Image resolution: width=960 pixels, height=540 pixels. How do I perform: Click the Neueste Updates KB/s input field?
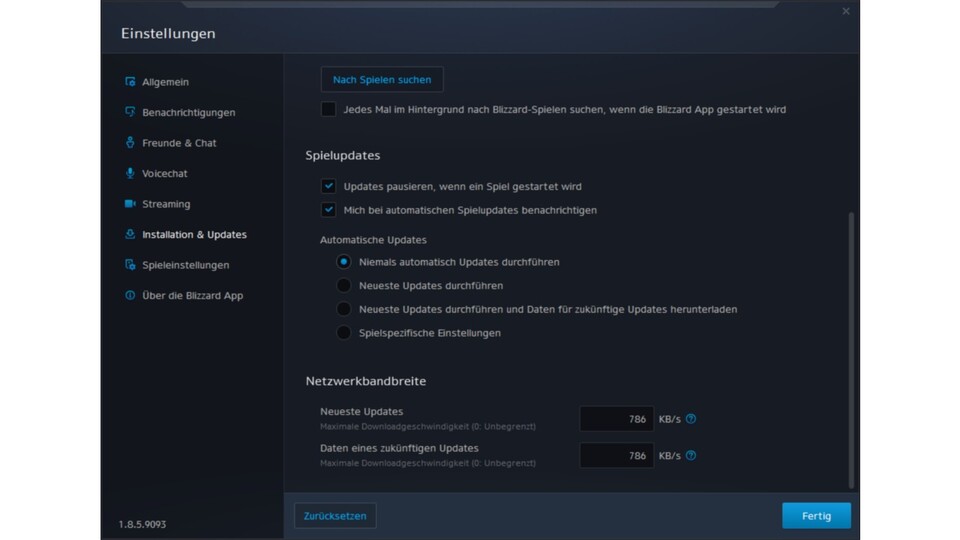pyautogui.click(x=616, y=419)
